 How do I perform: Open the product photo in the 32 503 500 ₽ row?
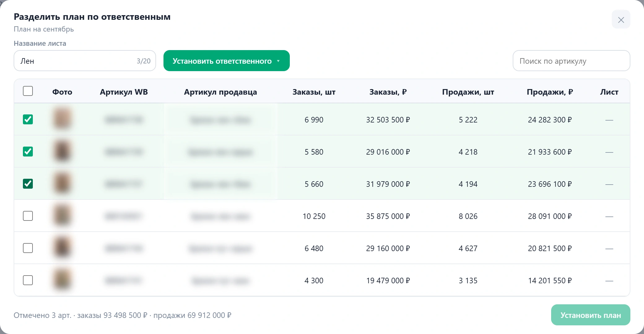pyautogui.click(x=62, y=119)
